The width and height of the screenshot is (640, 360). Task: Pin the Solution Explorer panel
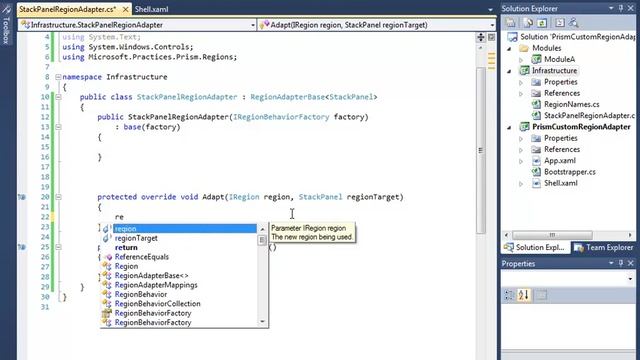coord(621,8)
